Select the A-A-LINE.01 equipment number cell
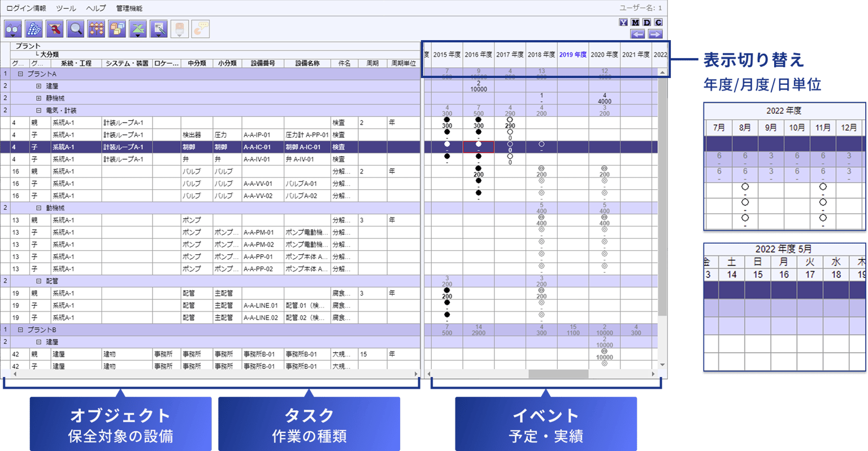Viewport: 868px width, 451px height. click(x=263, y=306)
